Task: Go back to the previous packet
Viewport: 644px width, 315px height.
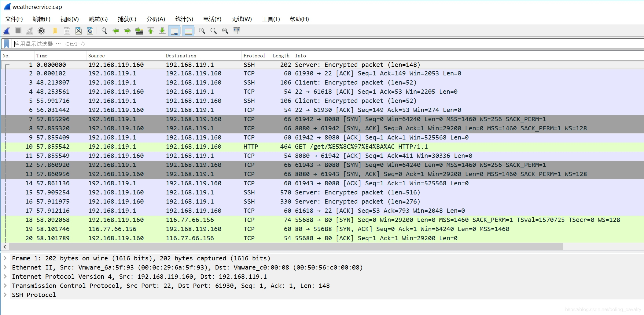Action: 116,31
